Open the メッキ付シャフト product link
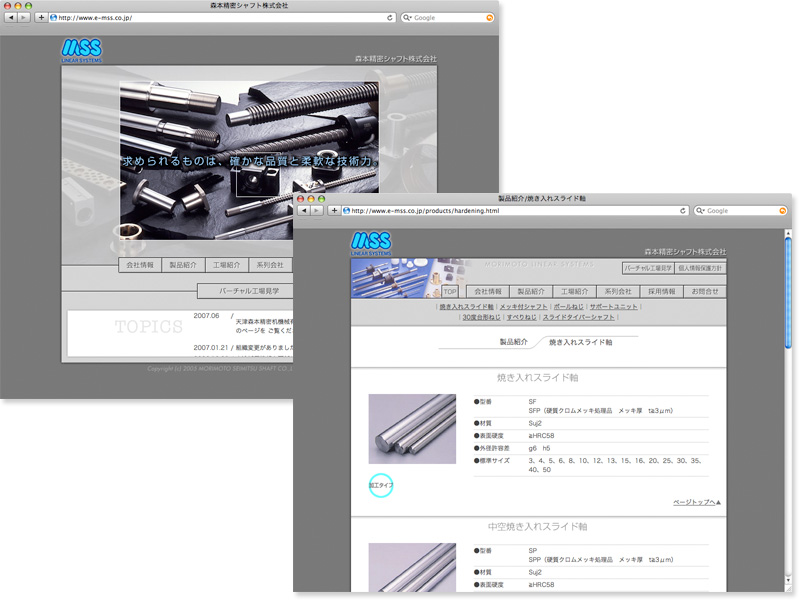 (x=523, y=306)
